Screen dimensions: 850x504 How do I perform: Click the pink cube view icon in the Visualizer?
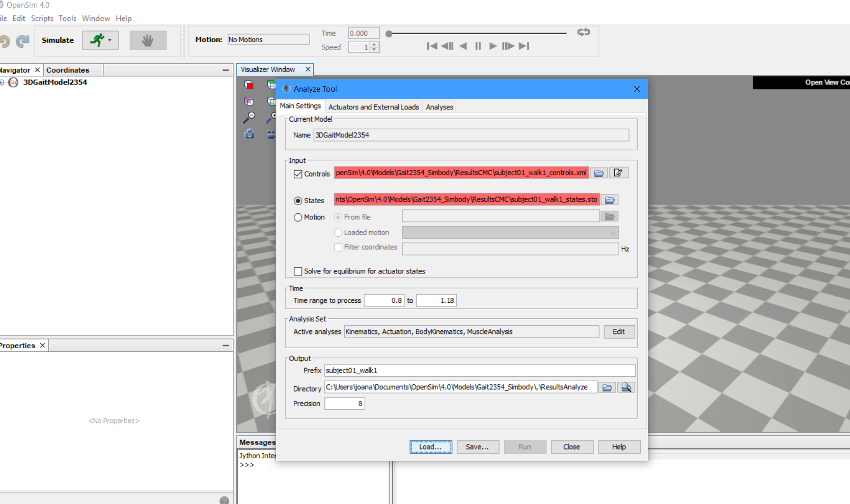[x=249, y=101]
